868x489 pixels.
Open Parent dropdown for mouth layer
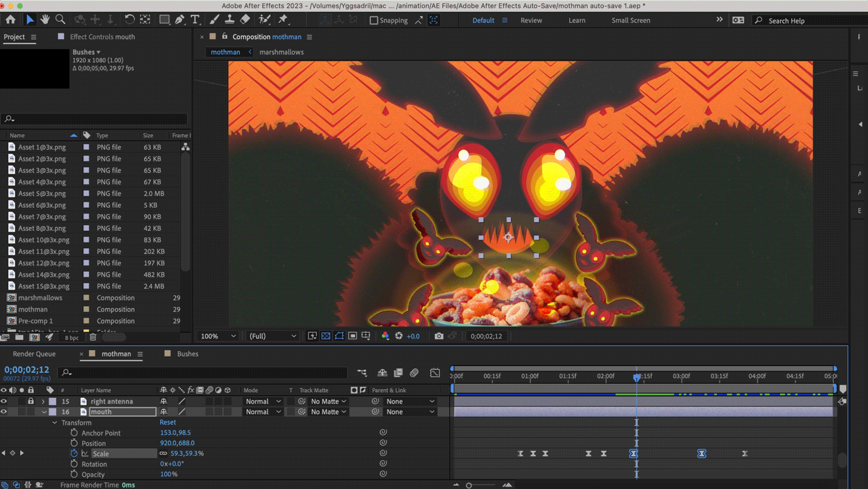(410, 412)
